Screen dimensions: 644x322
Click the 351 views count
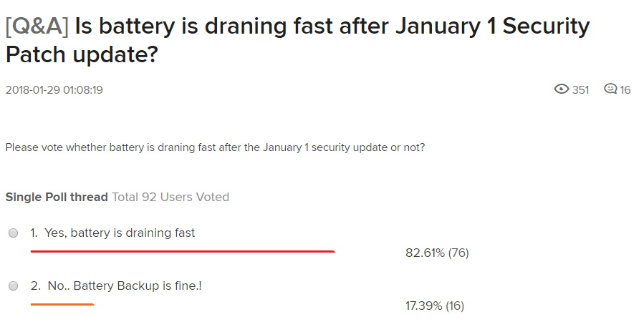580,90
